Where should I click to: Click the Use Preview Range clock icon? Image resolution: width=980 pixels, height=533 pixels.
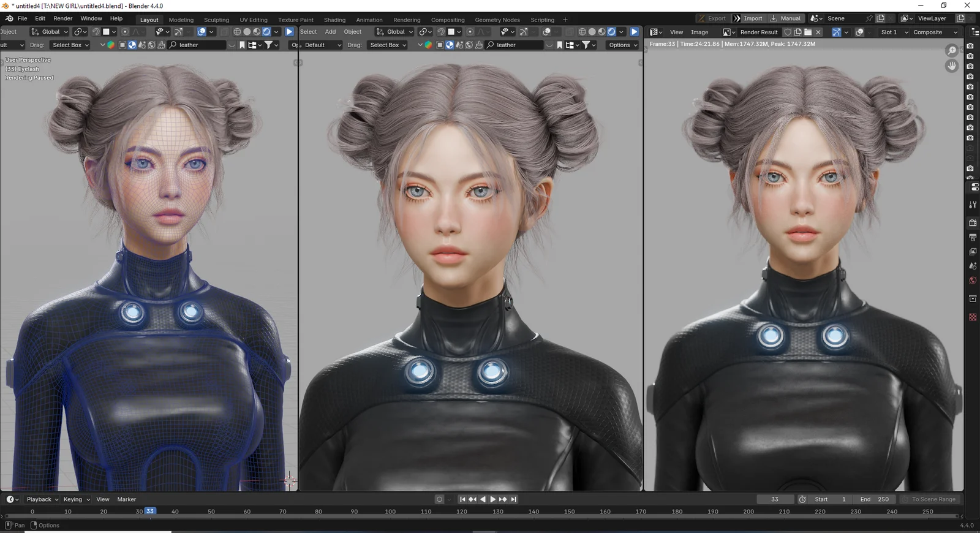coord(802,499)
